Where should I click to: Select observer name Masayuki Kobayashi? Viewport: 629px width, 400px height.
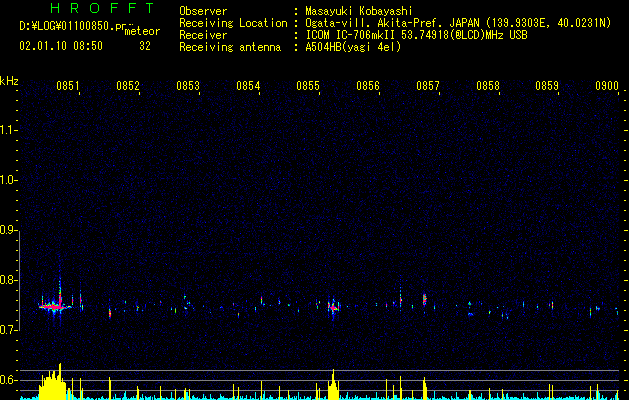(x=359, y=11)
